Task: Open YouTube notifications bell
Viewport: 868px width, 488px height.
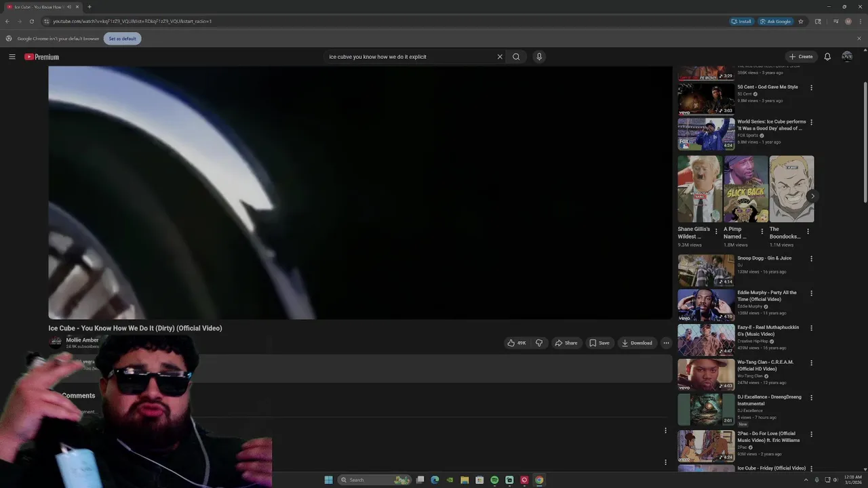Action: pos(827,57)
